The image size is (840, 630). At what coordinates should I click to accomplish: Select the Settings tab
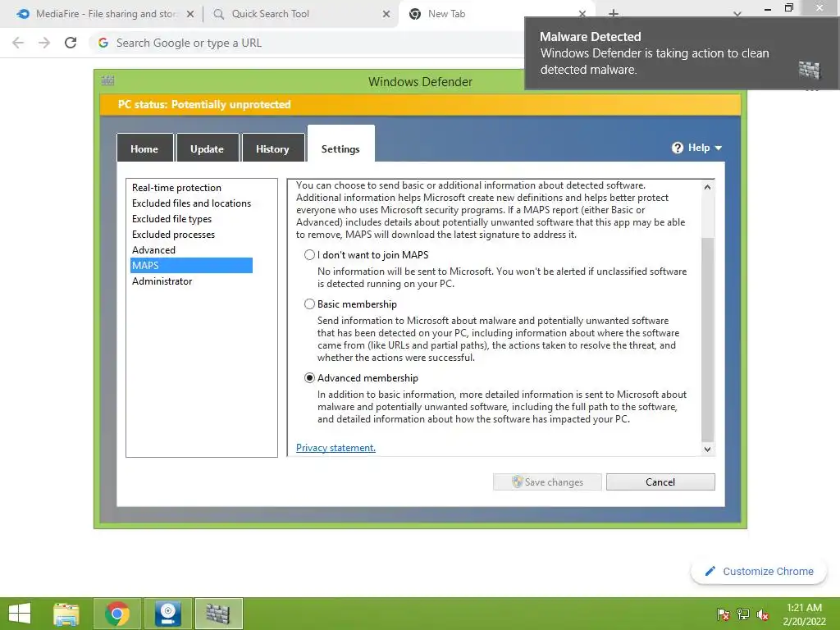click(340, 145)
